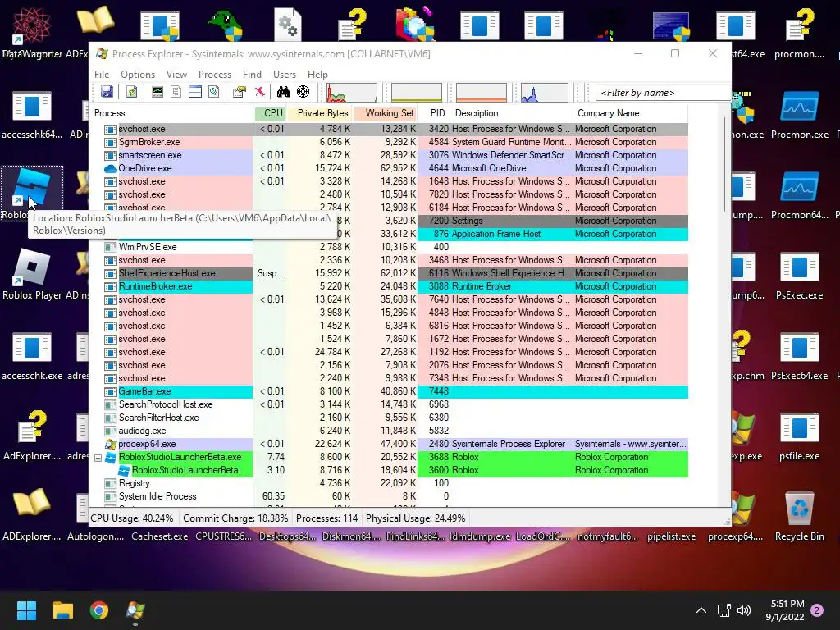Image resolution: width=840 pixels, height=630 pixels.
Task: Toggle the process tree view icon
Action: 176,92
